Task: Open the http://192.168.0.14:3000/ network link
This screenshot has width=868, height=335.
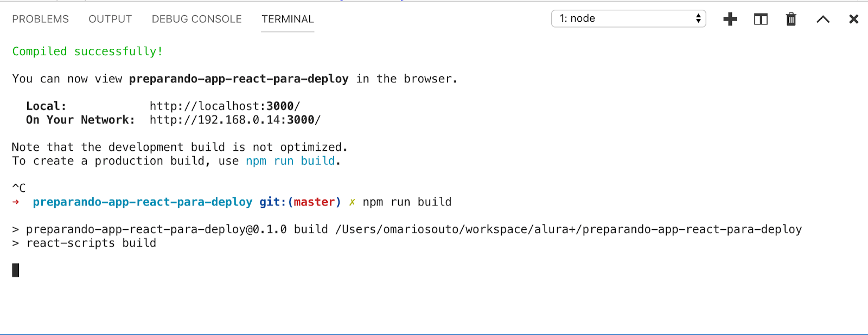Action: 235,120
